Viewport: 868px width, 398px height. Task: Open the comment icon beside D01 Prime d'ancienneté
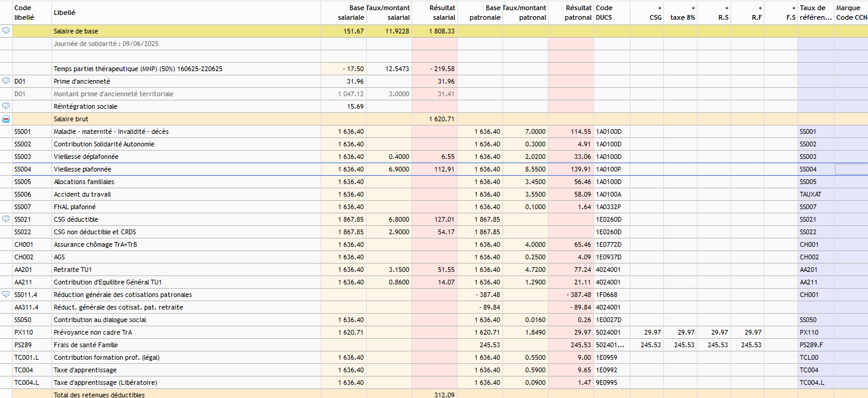click(x=6, y=81)
